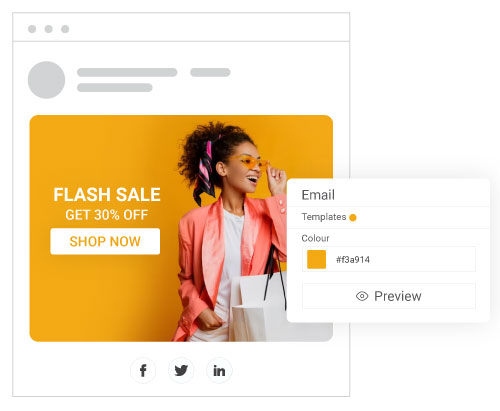Viewport: 500px width, 411px height.
Task: Click the #f3a914 hex colour field
Action: pyautogui.click(x=389, y=259)
